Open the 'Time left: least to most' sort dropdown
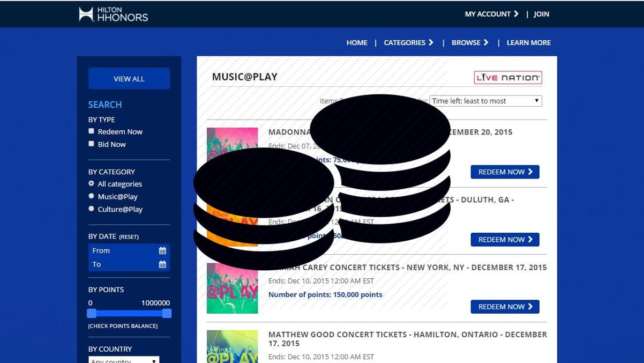 [x=486, y=101]
